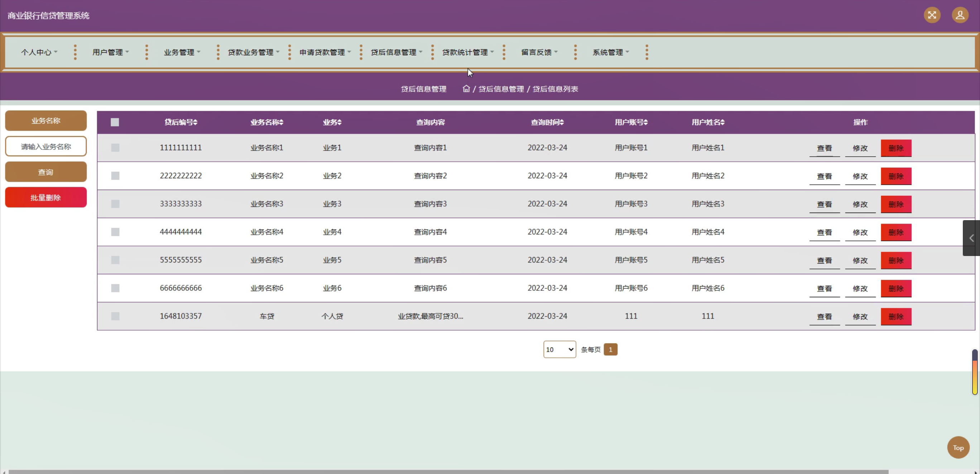This screenshot has height=474, width=980.
Task: Expand the collapsed side panel arrow
Action: coord(971,238)
